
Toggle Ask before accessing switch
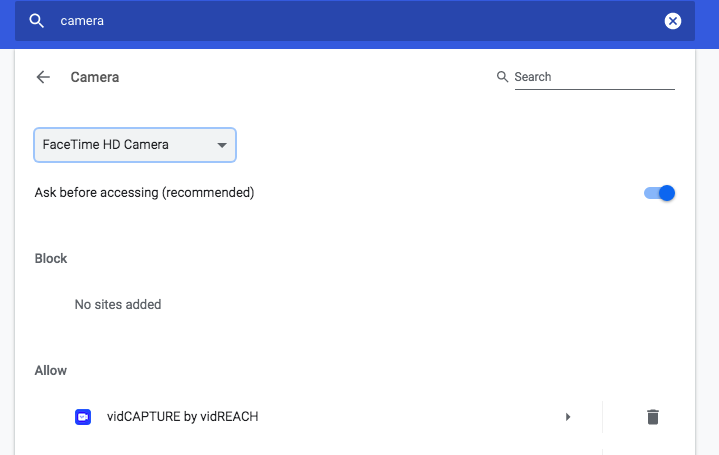[659, 193]
